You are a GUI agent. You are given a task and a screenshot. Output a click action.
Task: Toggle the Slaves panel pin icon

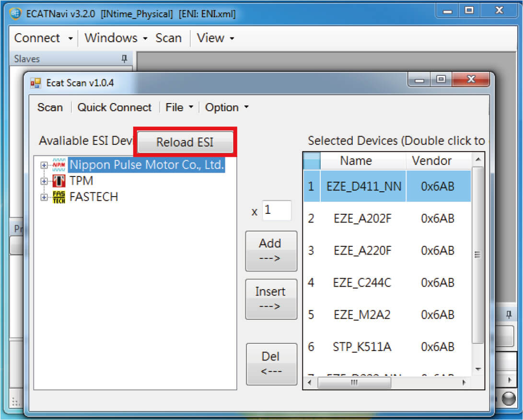[125, 58]
